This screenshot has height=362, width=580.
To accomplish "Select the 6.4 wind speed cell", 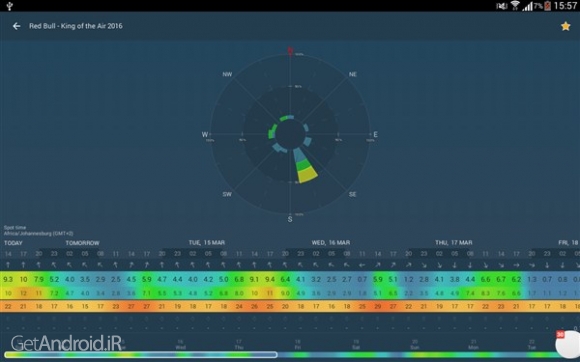I will [x=285, y=279].
